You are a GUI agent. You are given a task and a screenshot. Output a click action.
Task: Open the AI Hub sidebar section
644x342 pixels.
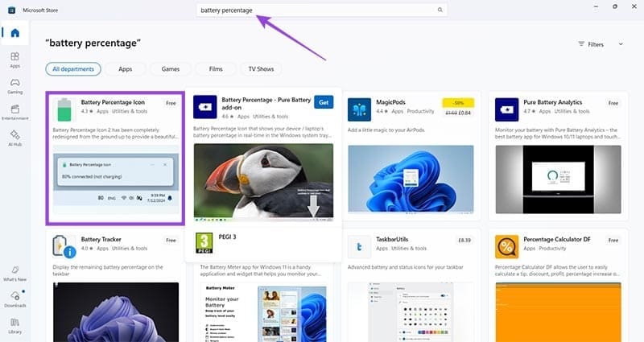click(x=14, y=138)
